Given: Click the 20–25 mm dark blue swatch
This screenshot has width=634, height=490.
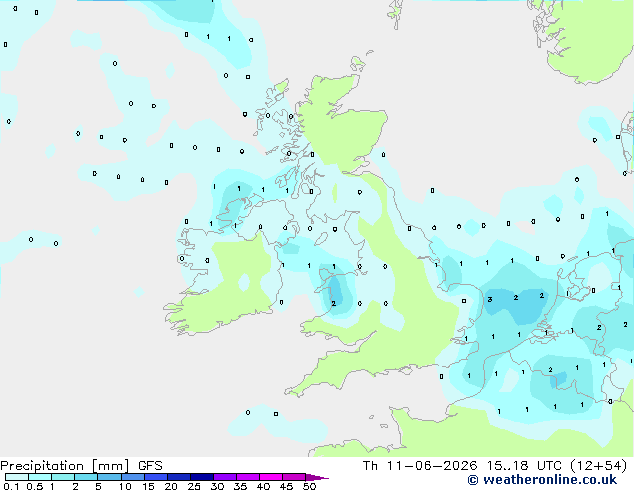Looking at the screenshot, I should (x=179, y=477).
